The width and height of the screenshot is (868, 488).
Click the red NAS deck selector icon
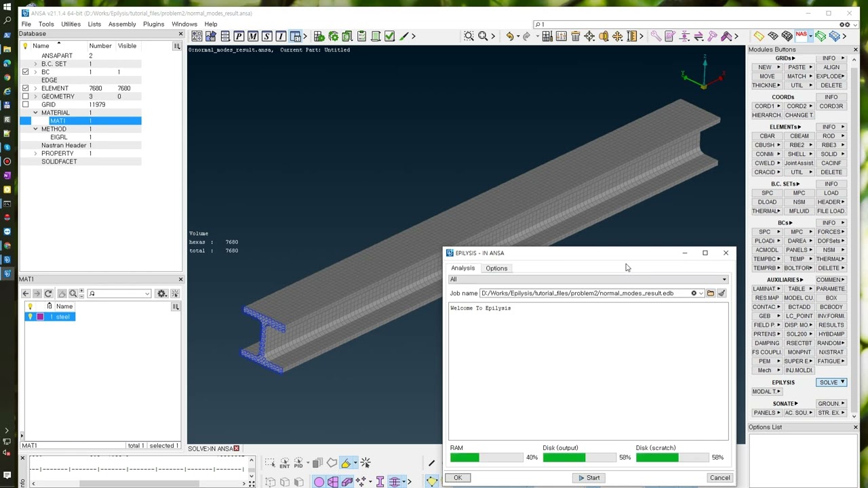(x=802, y=36)
